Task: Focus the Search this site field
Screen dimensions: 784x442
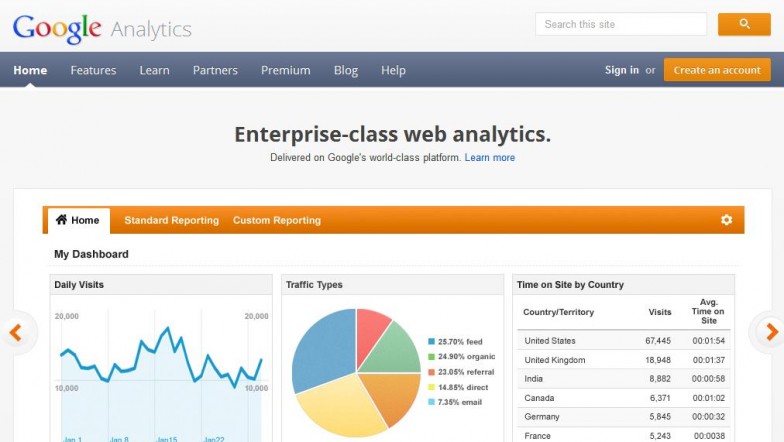Action: (x=621, y=24)
